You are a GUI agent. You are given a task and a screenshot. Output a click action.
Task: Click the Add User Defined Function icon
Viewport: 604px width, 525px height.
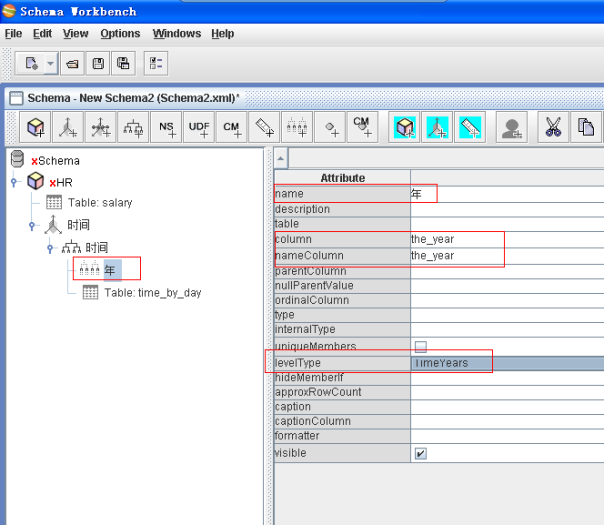pyautogui.click(x=199, y=127)
